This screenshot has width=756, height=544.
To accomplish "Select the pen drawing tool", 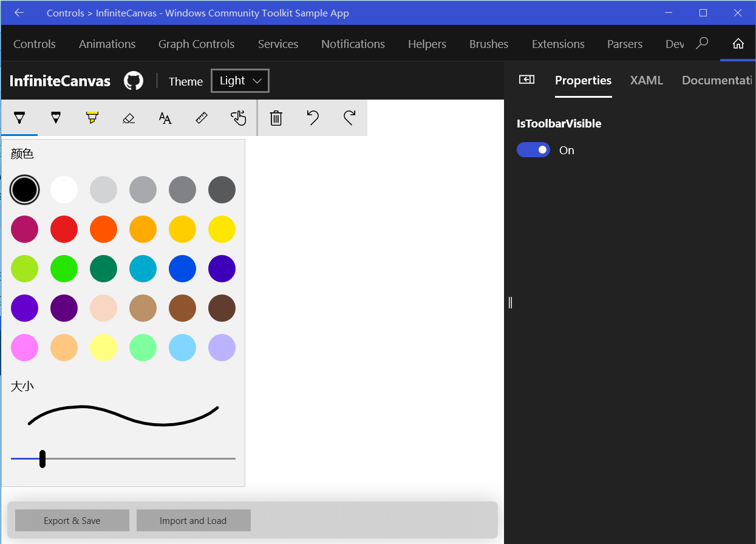I will 19,118.
